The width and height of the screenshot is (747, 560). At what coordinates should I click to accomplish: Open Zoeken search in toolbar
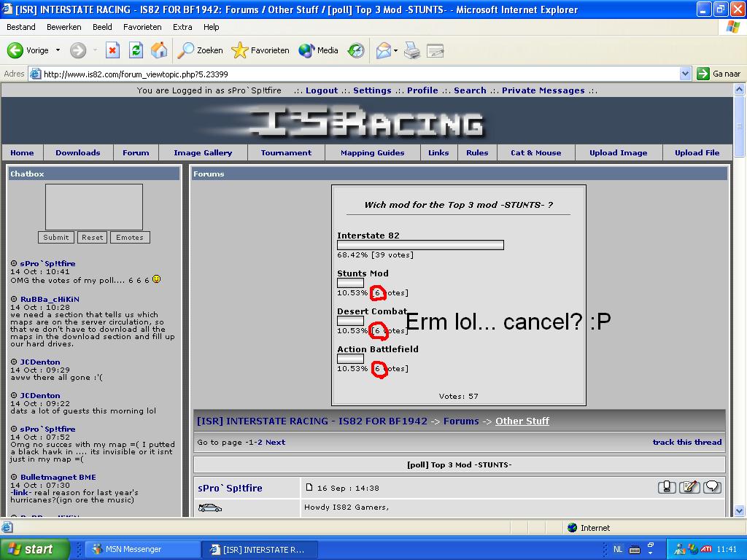200,50
